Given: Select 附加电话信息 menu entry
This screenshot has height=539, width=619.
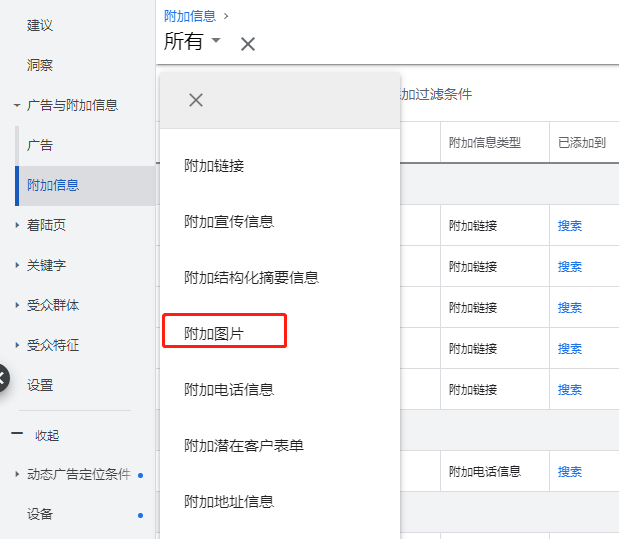Looking at the screenshot, I should [x=229, y=390].
